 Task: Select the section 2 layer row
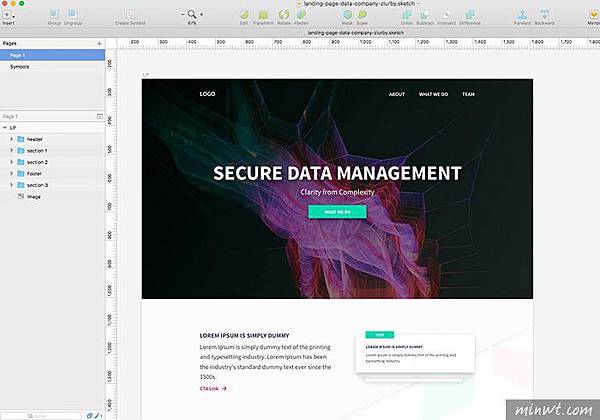point(52,162)
